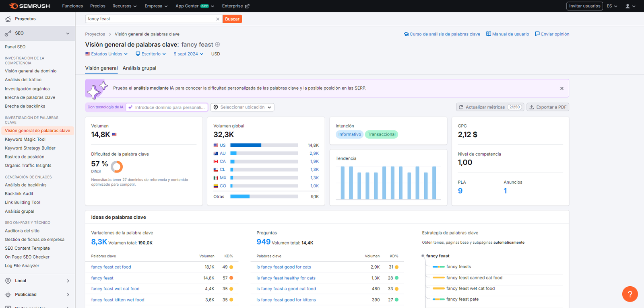Open the orange help question-mark button
Viewport: 644px width, 308px height.
click(x=630, y=294)
